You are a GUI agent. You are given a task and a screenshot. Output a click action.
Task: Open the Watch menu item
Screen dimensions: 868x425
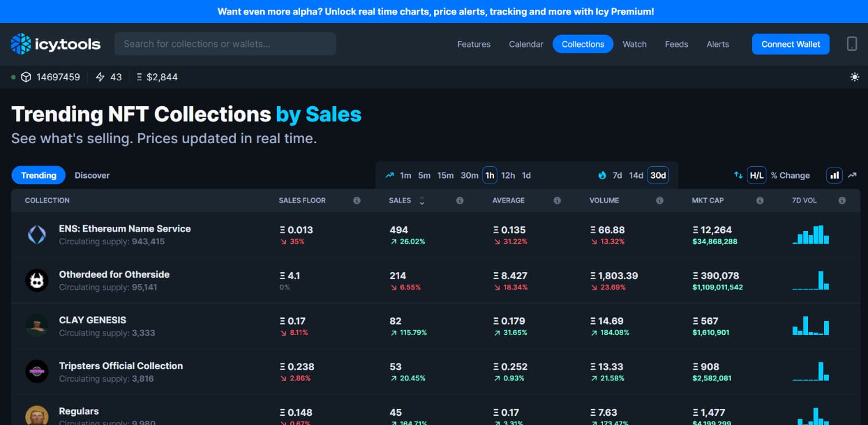click(634, 44)
